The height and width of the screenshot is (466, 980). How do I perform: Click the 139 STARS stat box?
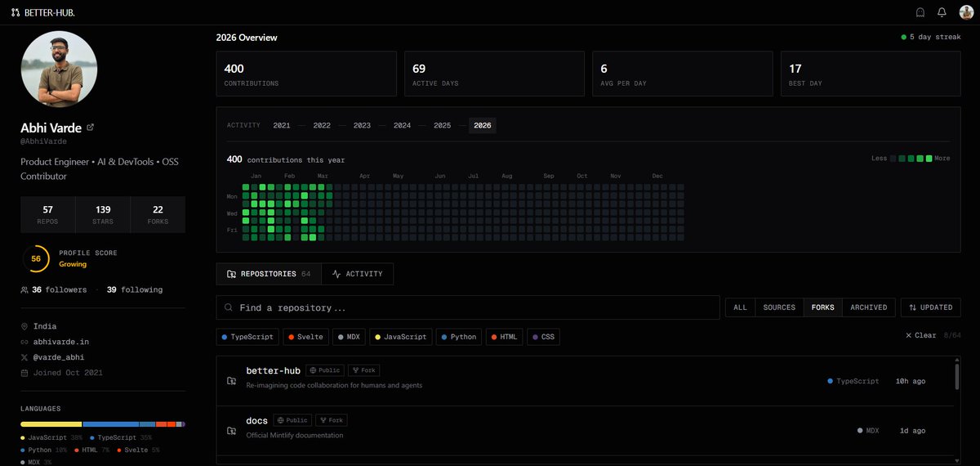103,215
